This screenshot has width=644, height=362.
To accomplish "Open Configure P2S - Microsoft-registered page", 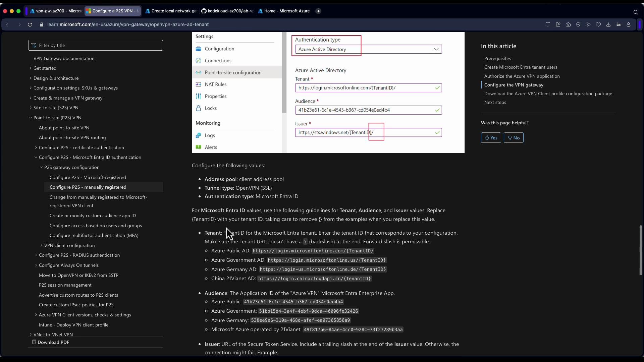I will (x=88, y=177).
